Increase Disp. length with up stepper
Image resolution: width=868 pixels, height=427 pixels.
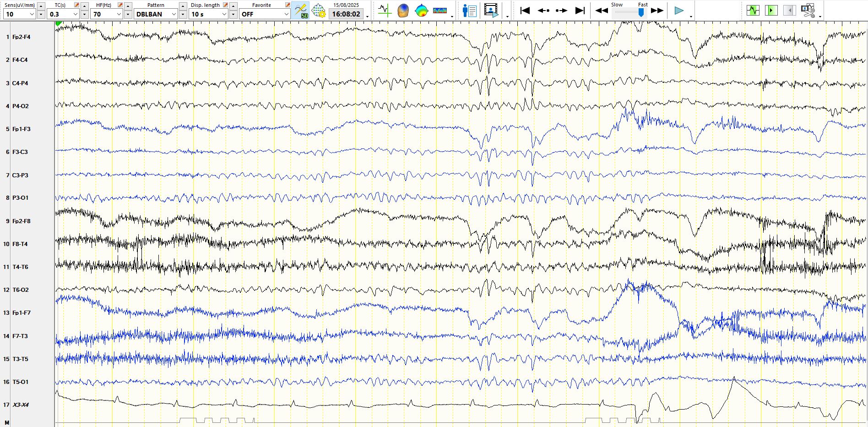233,6
